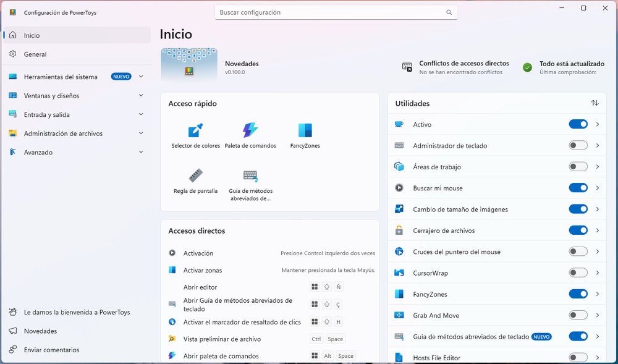
Task: Disable the FancyZones toggle in Utilidades
Action: pos(578,294)
